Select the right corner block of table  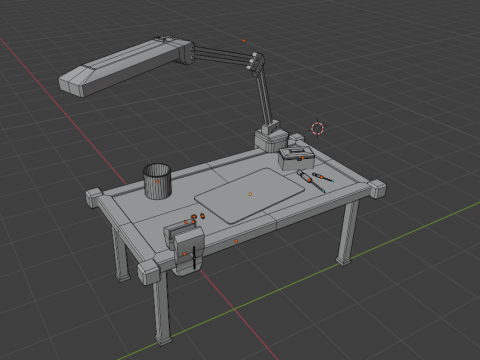click(377, 189)
